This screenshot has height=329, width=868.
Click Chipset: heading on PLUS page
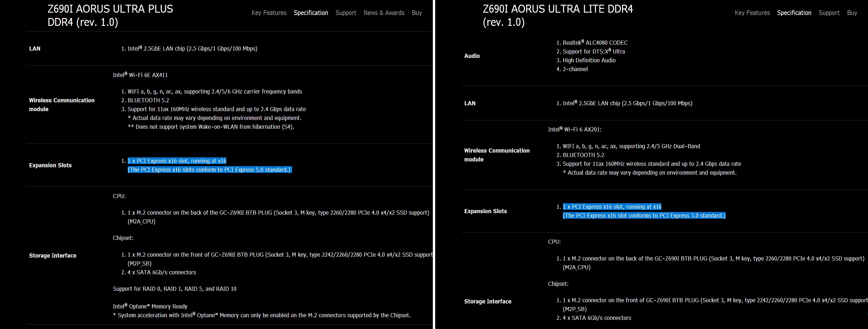pyautogui.click(x=123, y=238)
